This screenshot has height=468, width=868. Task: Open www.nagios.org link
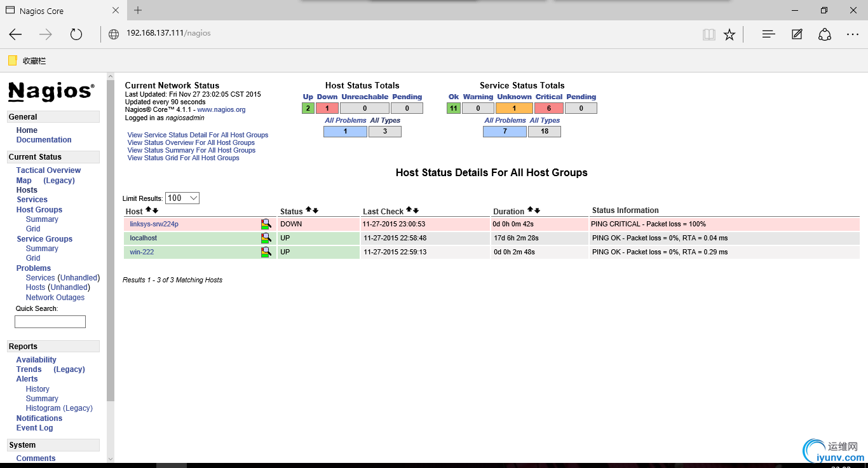[221, 109]
